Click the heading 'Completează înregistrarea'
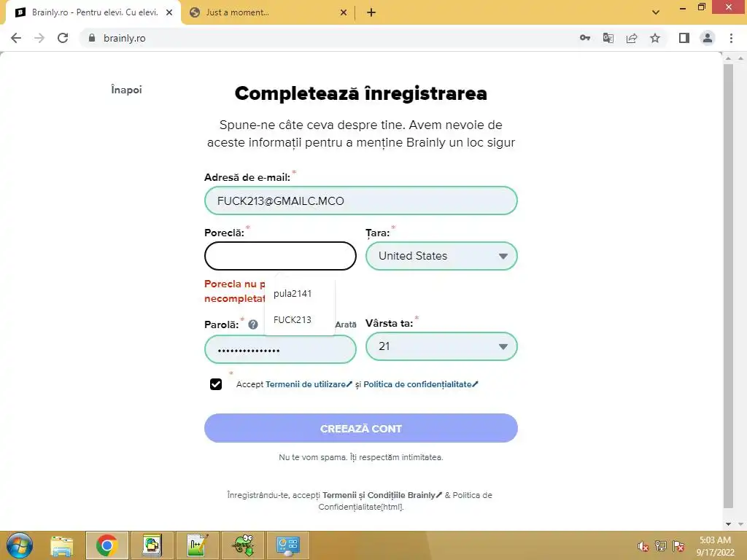The height and width of the screenshot is (560, 747). (360, 93)
